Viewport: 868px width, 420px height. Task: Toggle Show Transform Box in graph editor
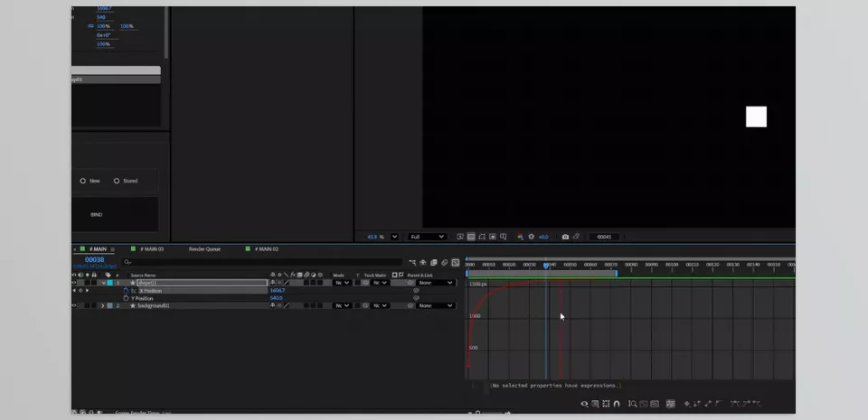[x=606, y=404]
